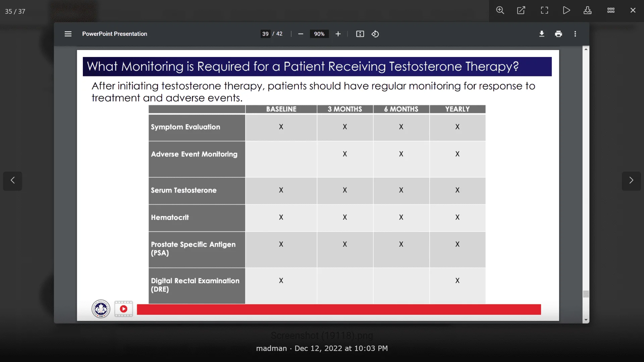Open image in new window icon

tap(521, 10)
